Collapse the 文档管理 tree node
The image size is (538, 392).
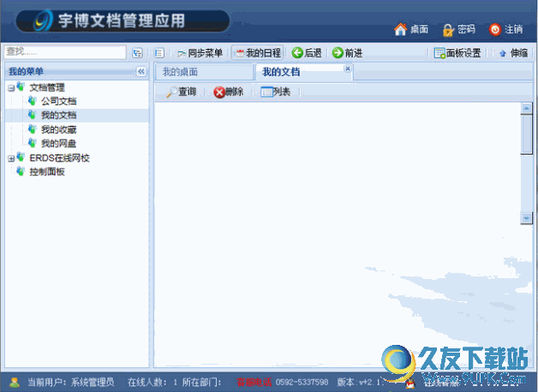(11, 88)
